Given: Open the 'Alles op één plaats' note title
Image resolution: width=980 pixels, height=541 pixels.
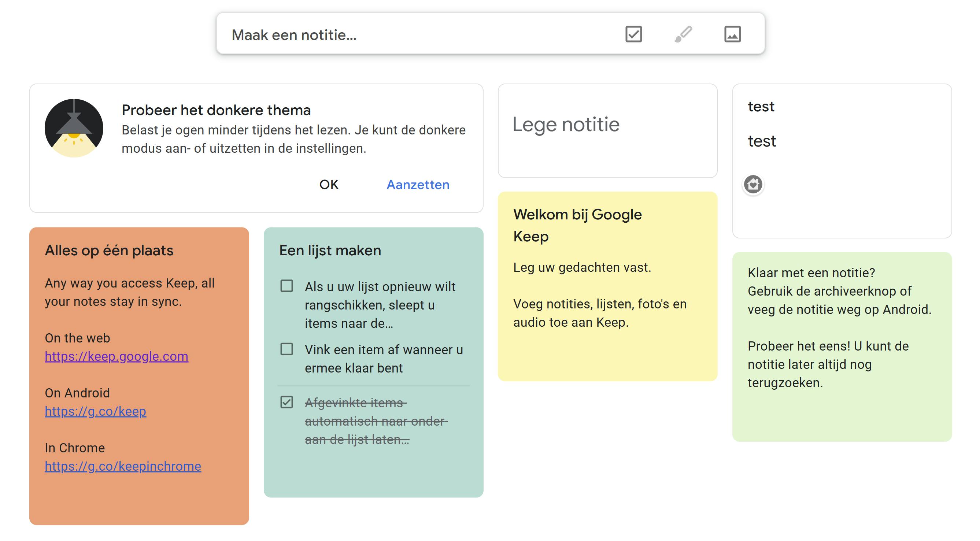Looking at the screenshot, I should (x=109, y=250).
